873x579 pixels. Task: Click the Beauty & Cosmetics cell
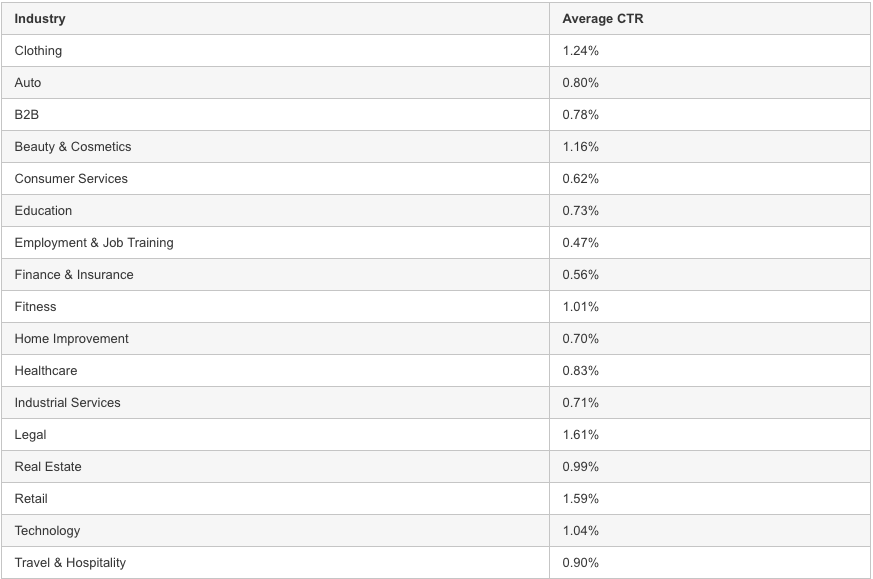[x=73, y=147]
